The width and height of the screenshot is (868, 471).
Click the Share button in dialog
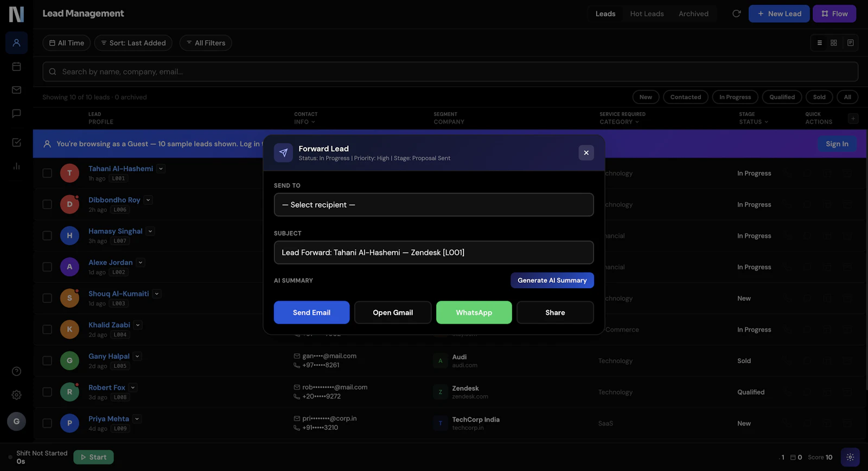tap(555, 312)
